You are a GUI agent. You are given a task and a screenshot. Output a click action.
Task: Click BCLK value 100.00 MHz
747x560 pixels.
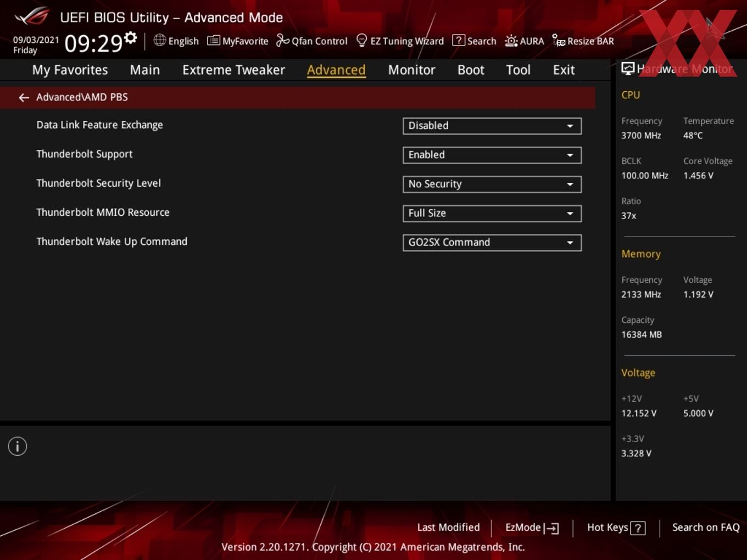point(645,176)
